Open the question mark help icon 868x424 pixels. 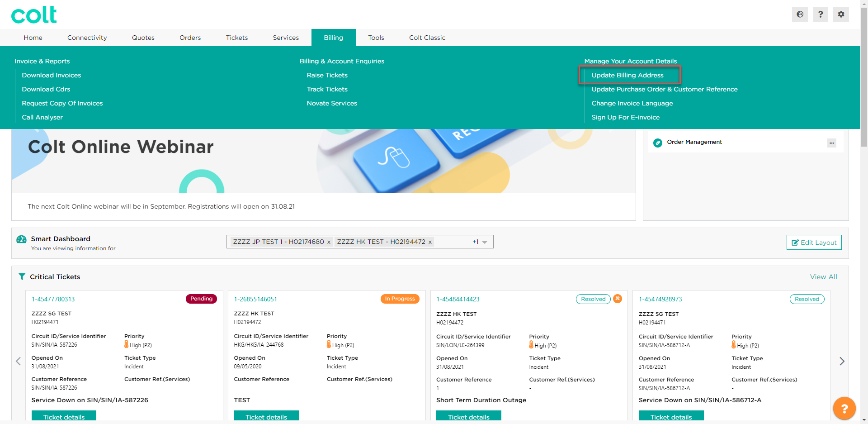(x=820, y=14)
